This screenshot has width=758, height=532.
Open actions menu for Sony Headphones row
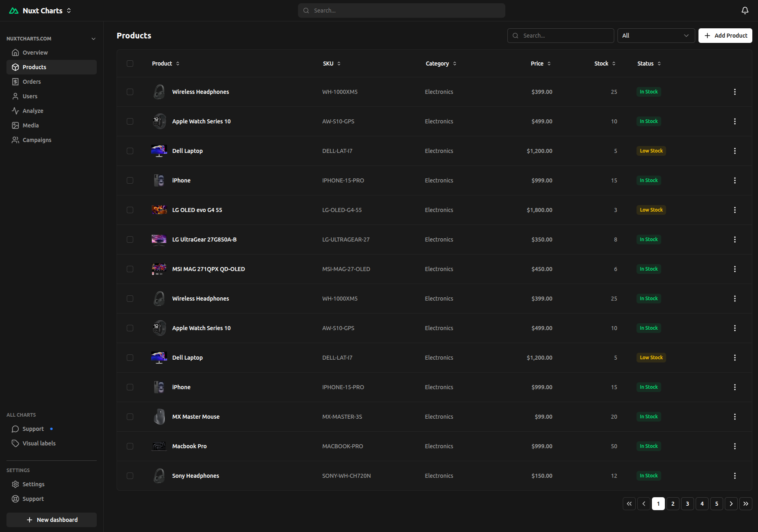pos(735,476)
